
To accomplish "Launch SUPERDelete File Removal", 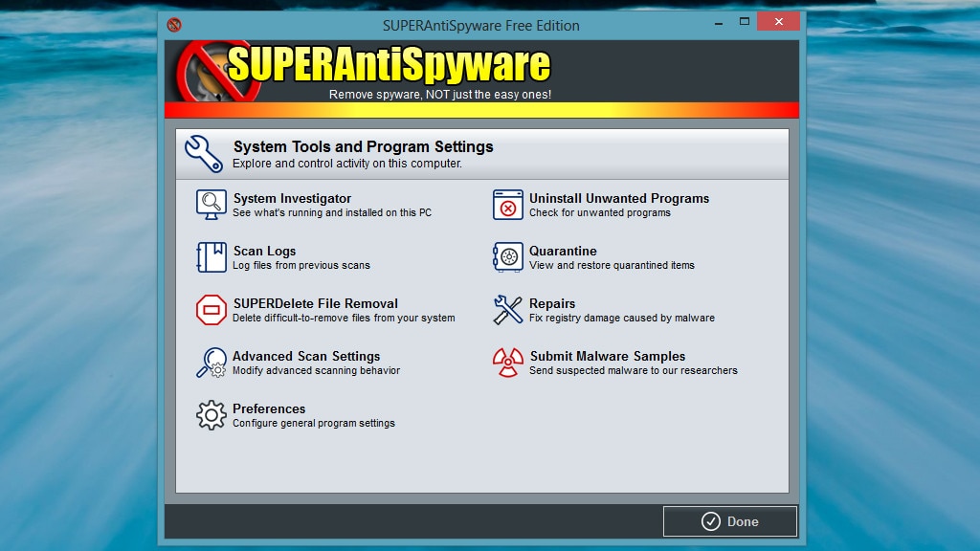I will 315,303.
